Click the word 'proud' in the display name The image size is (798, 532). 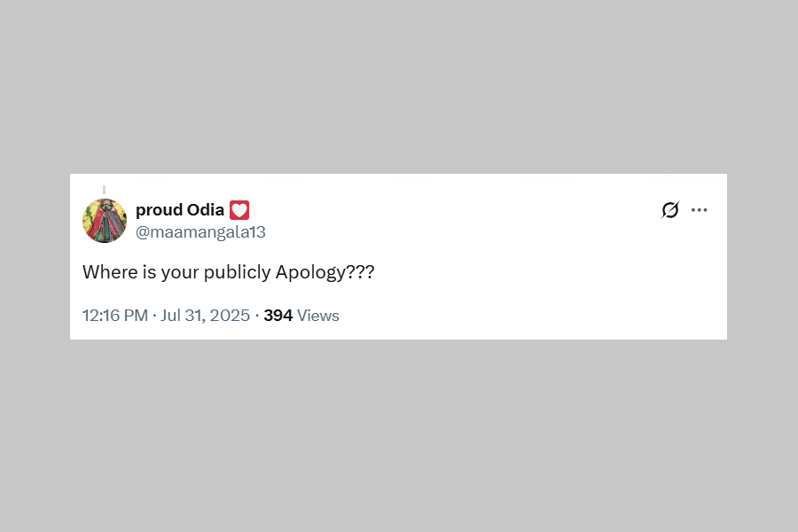coord(159,210)
